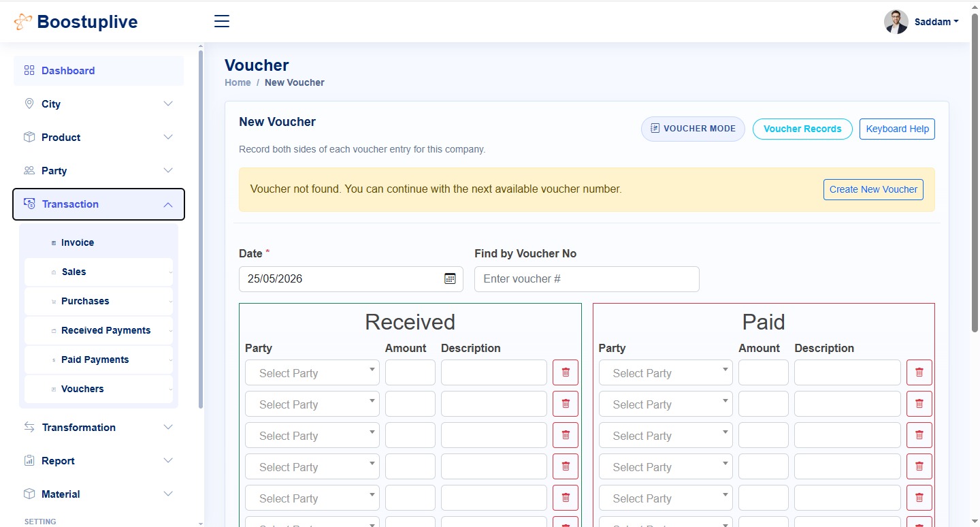Expand the Party menu chevron
Image resolution: width=980 pixels, height=527 pixels.
coord(168,170)
